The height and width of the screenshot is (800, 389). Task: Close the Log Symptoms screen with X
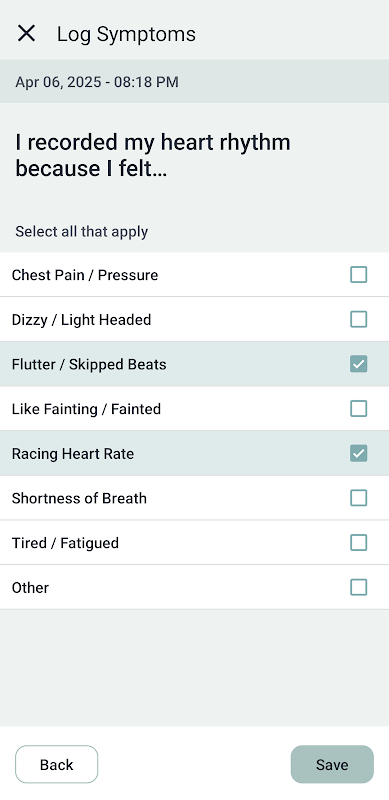(x=26, y=34)
